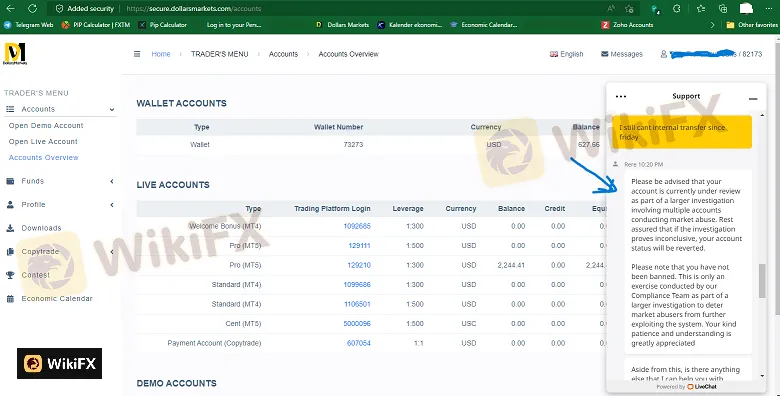Open the collections icon in browser toolbar
This screenshot has height=396, width=780.
[723, 8]
